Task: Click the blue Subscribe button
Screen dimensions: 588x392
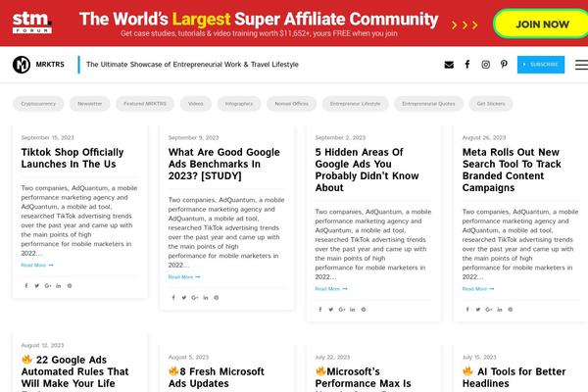Action: click(541, 65)
